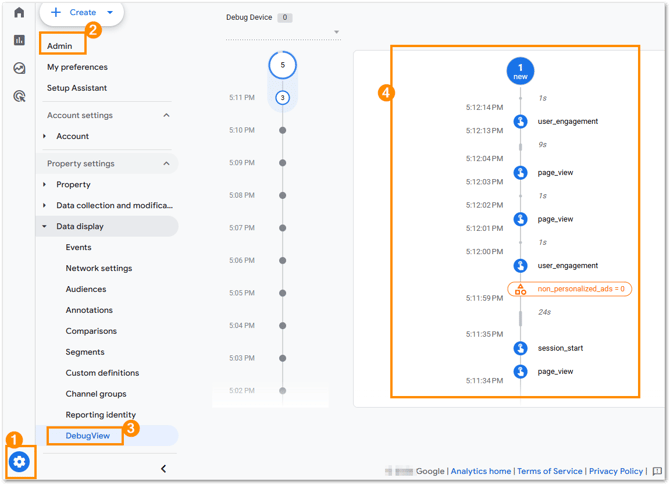
Task: Open My preferences
Action: click(x=77, y=67)
